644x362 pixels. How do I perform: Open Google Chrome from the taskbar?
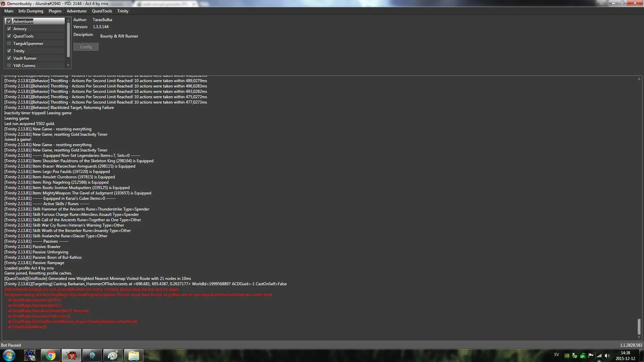pos(51,355)
